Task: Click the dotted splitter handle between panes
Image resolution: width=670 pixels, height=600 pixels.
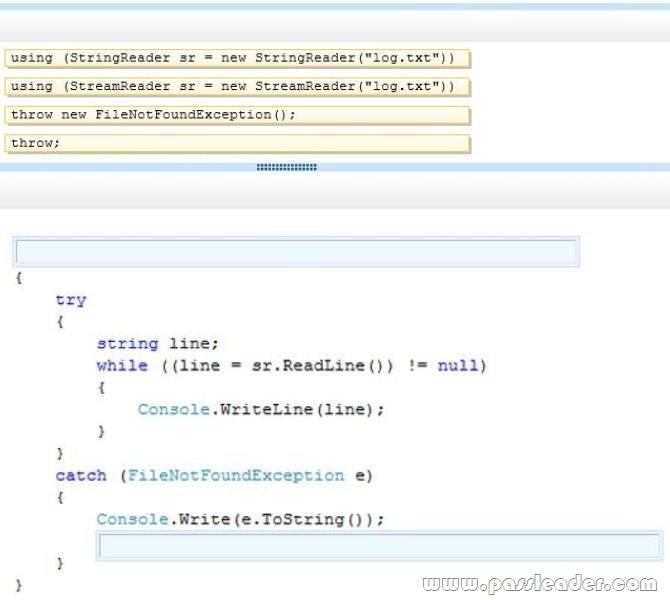Action: [x=286, y=167]
